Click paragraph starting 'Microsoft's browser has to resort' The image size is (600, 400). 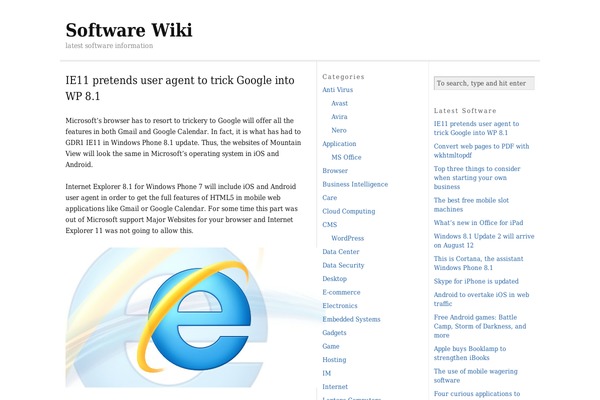(x=183, y=142)
